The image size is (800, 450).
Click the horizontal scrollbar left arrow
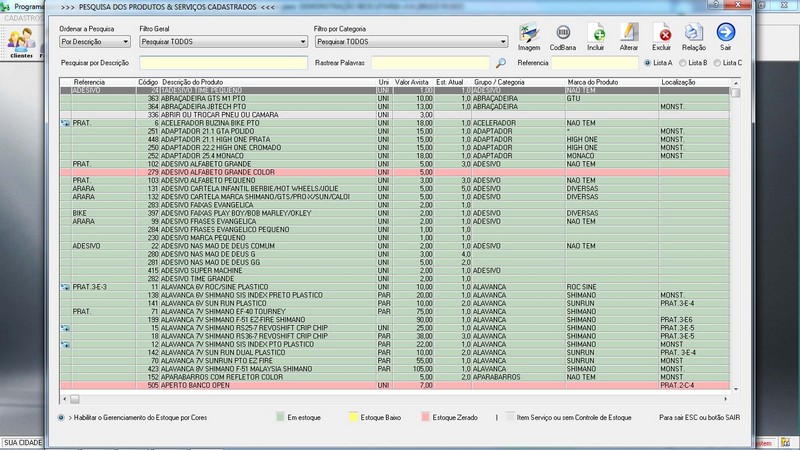coord(64,399)
